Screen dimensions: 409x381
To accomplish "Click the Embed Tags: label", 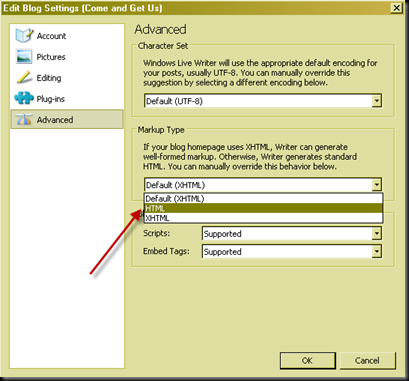I will [166, 251].
